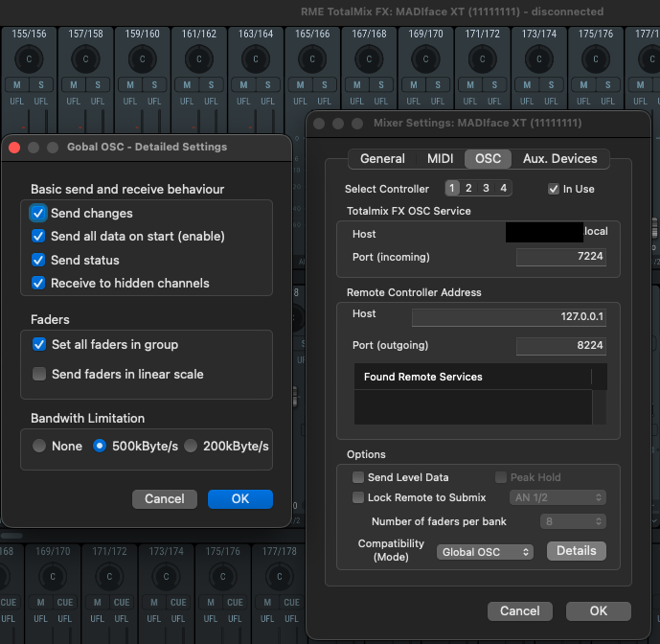Click the Port (incoming) field 7224
The image size is (660, 644).
[x=561, y=257]
